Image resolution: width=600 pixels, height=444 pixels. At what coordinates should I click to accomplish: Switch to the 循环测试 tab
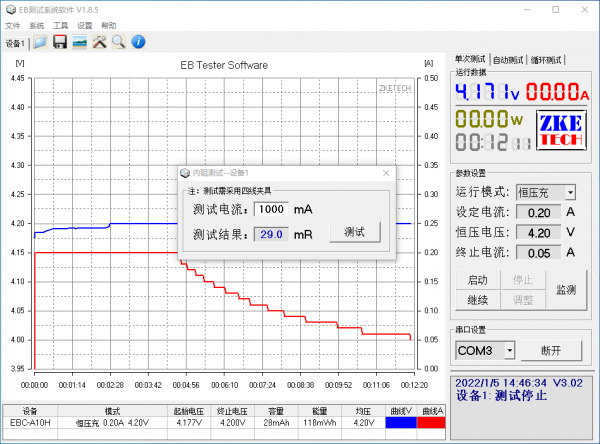(546, 60)
